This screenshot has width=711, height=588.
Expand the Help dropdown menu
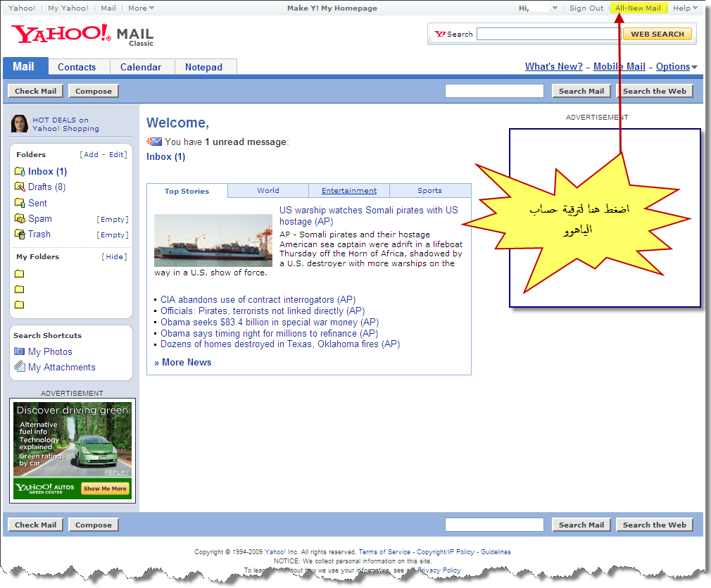coord(685,8)
